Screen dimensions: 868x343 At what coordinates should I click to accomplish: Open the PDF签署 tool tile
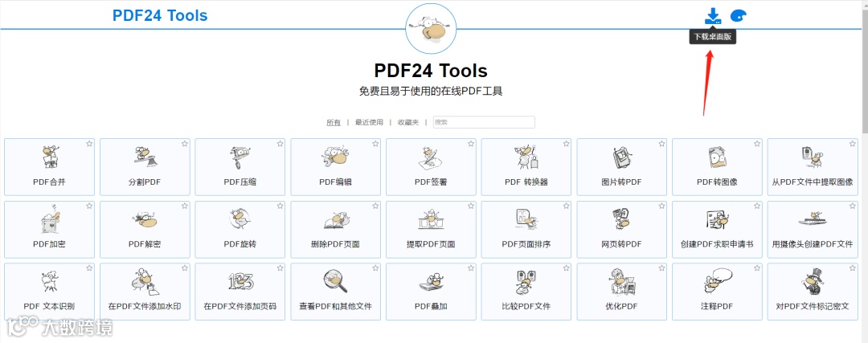point(431,167)
